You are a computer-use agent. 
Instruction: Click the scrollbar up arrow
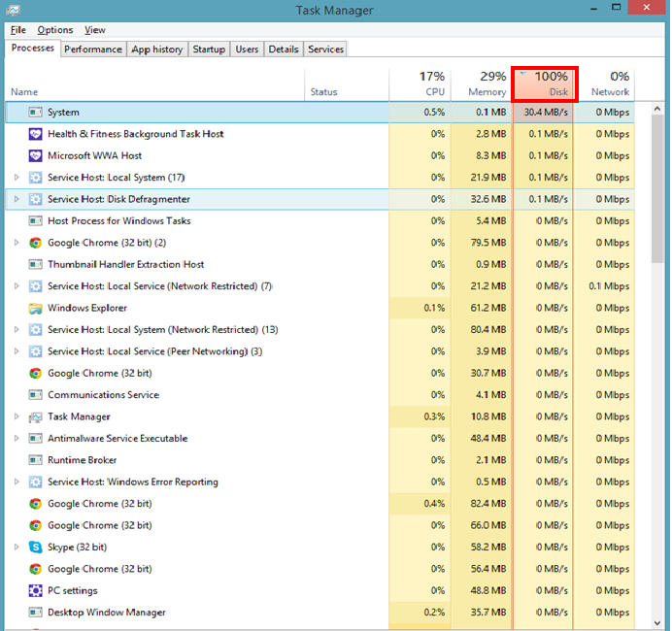coord(657,109)
